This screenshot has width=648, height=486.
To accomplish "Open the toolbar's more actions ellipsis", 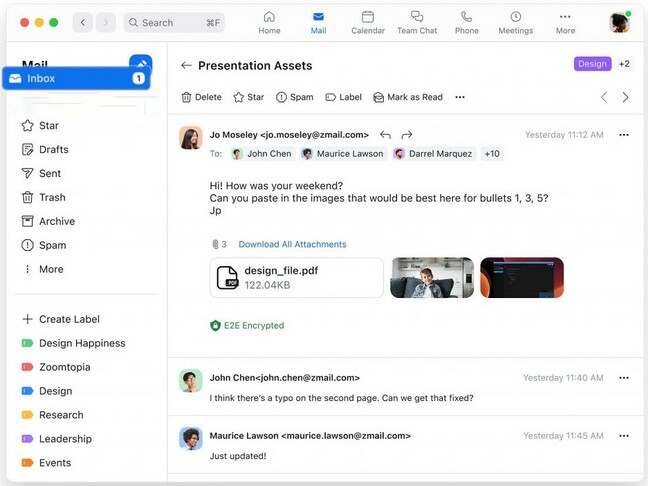I will pos(460,98).
